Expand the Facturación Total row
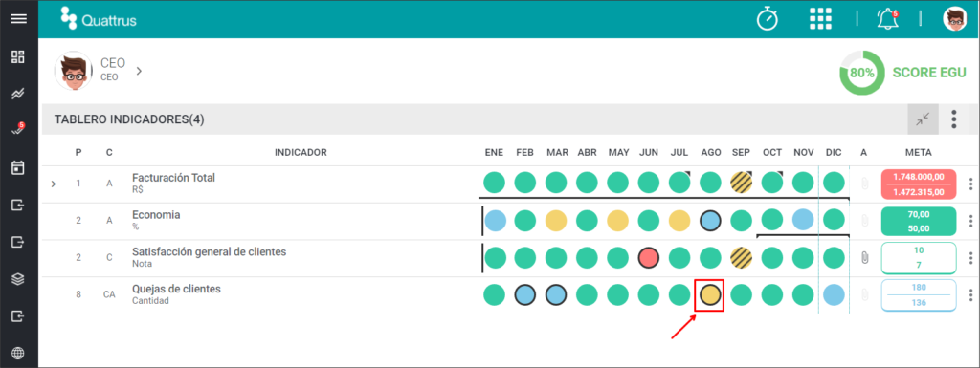Image resolution: width=980 pixels, height=368 pixels. pyautogui.click(x=54, y=184)
